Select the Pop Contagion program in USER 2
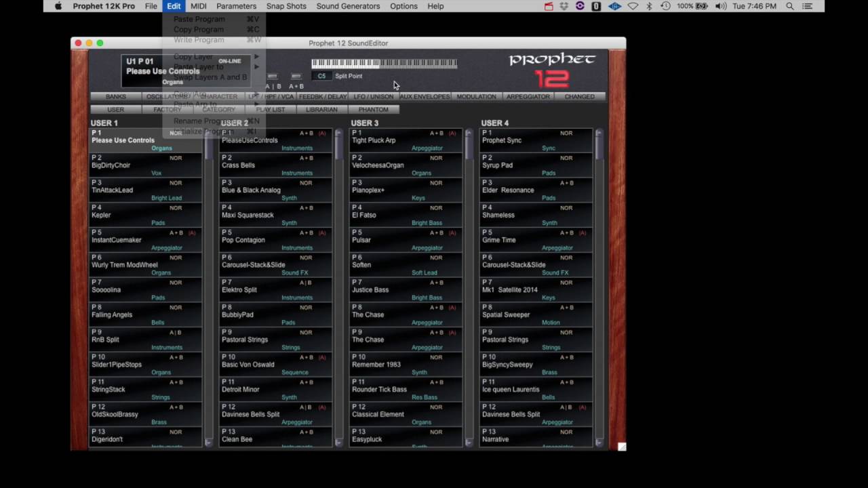 point(276,240)
